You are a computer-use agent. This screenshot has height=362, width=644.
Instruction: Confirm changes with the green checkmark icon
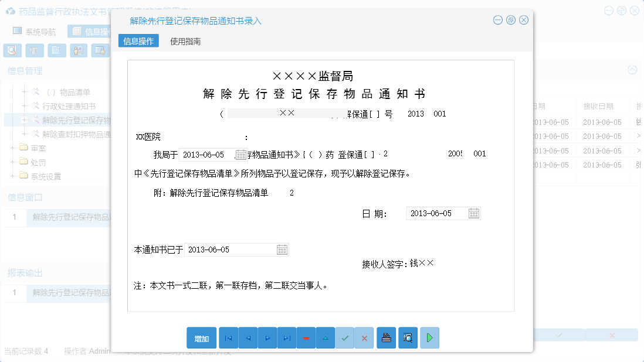click(x=345, y=338)
